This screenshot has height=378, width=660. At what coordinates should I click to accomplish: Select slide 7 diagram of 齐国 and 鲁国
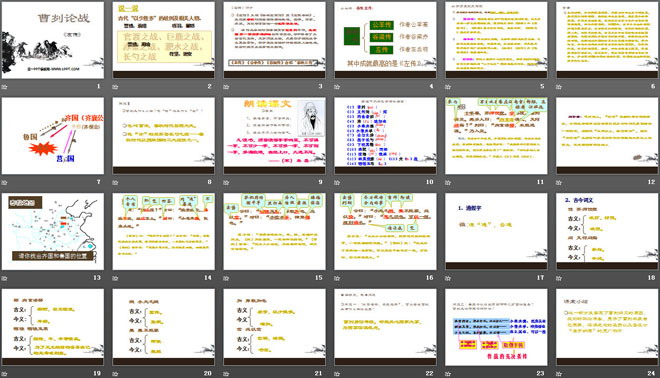(x=53, y=136)
